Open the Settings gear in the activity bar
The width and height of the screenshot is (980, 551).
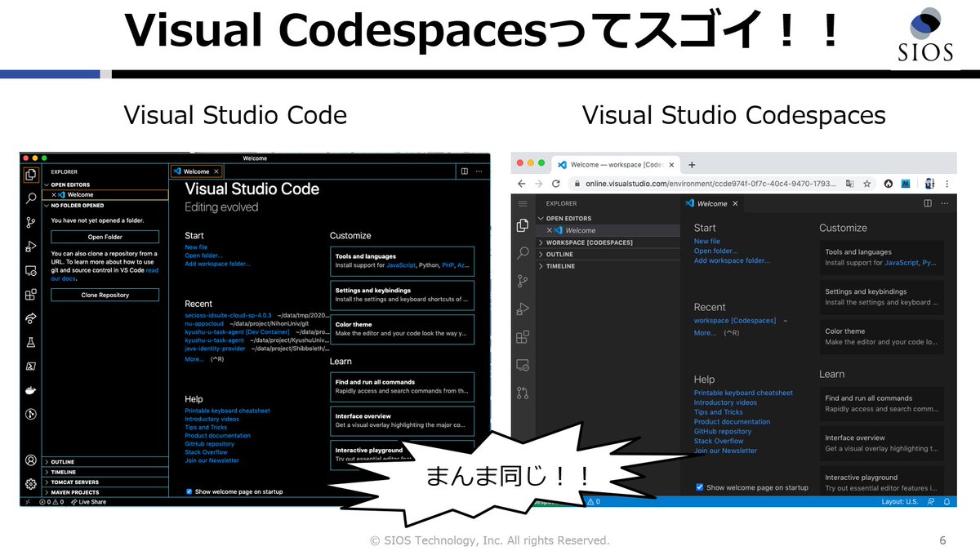tap(30, 482)
